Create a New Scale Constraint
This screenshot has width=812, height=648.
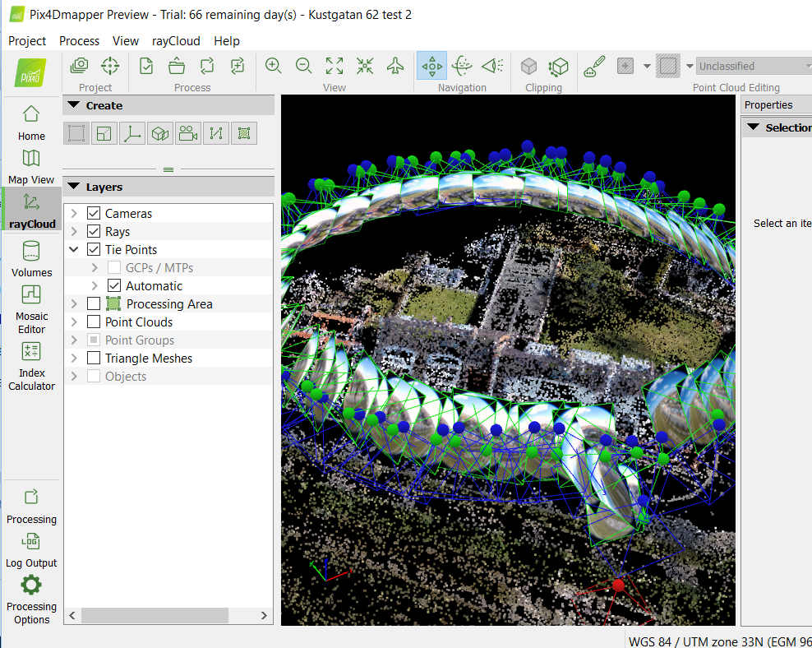tap(104, 134)
